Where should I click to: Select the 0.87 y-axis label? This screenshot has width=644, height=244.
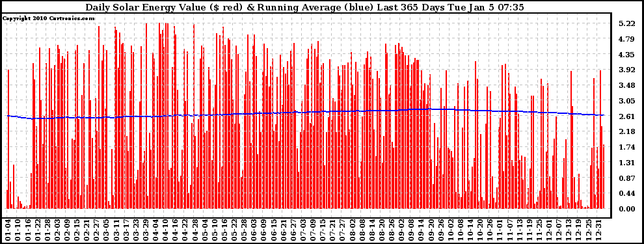tap(626, 178)
